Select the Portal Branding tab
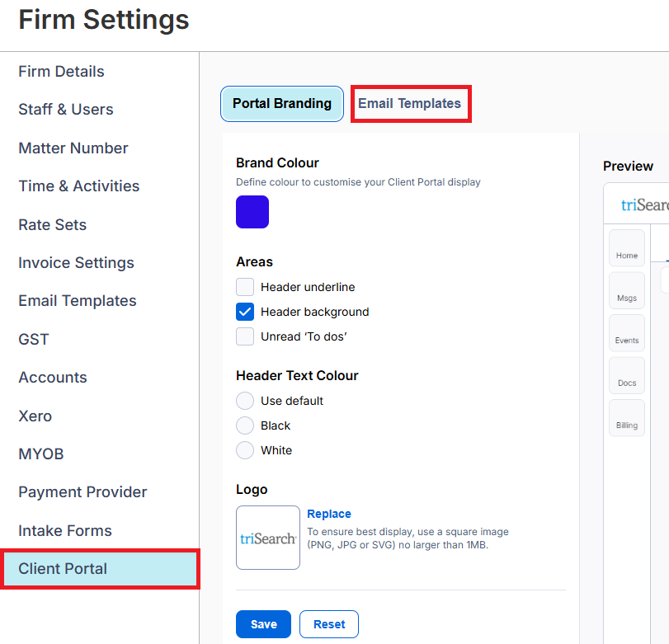The height and width of the screenshot is (644, 669). tap(282, 104)
